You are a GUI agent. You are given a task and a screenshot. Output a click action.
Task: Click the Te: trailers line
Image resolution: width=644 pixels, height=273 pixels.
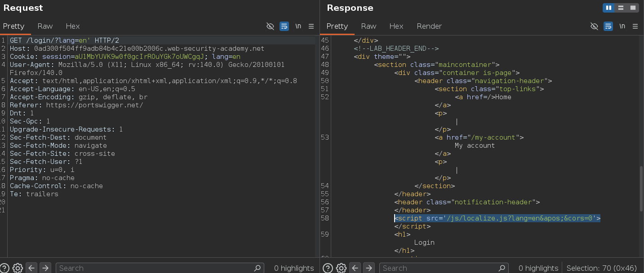34,194
